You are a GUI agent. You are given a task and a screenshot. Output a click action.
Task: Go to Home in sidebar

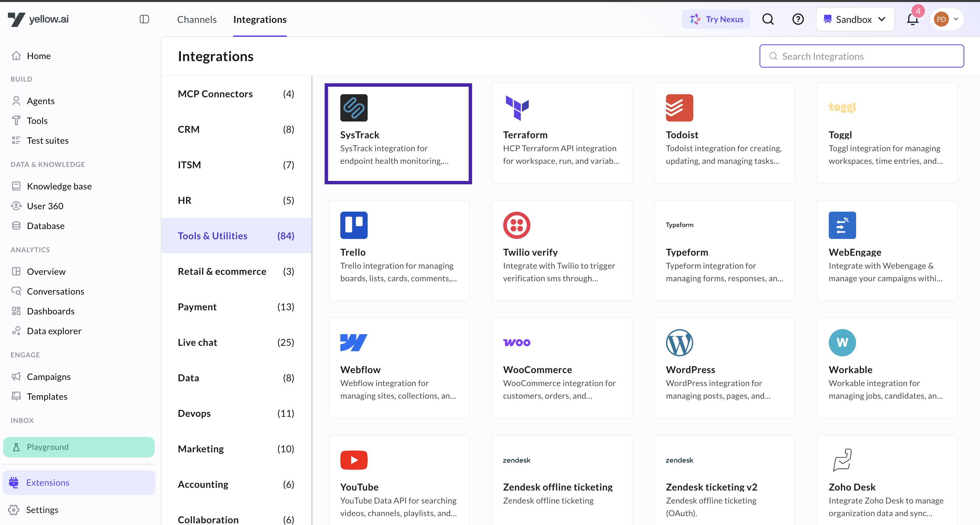(x=39, y=56)
